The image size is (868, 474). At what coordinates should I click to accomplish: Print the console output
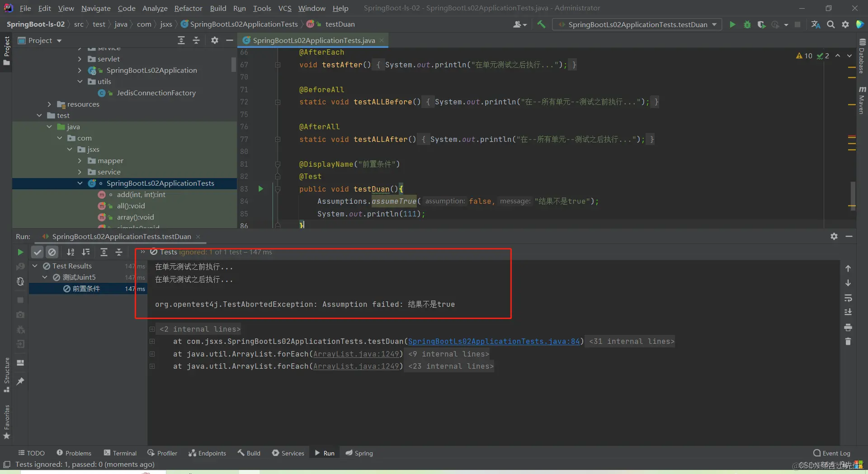point(848,327)
